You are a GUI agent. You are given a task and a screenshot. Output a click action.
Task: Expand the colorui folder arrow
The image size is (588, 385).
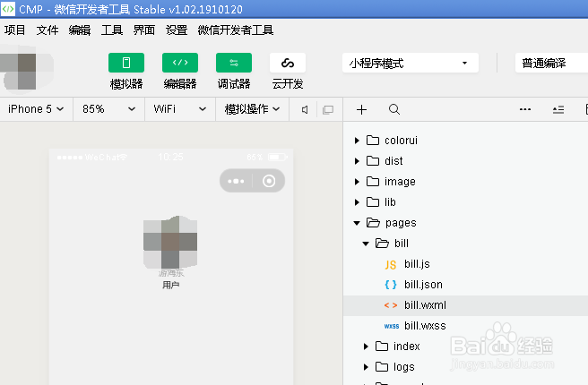[357, 141]
